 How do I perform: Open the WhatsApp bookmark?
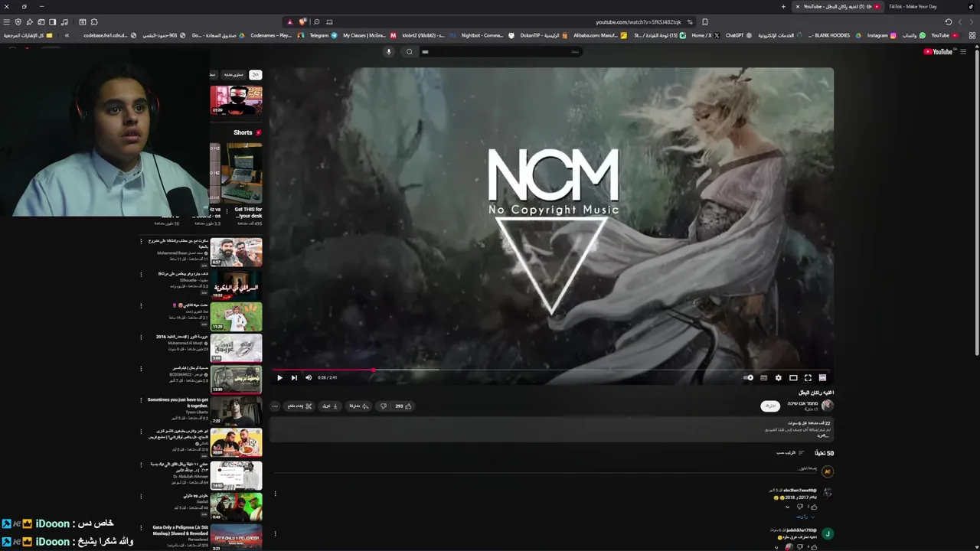[914, 35]
